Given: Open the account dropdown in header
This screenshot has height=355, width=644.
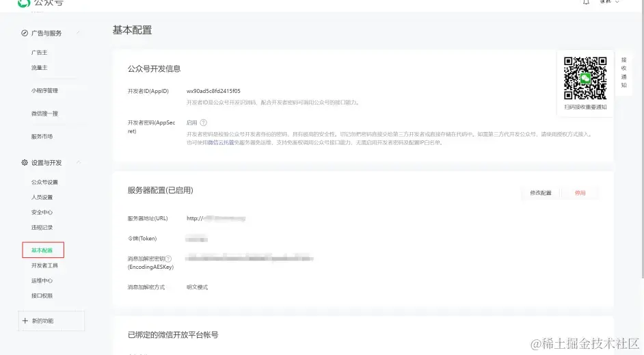Looking at the screenshot, I should (610, 2).
